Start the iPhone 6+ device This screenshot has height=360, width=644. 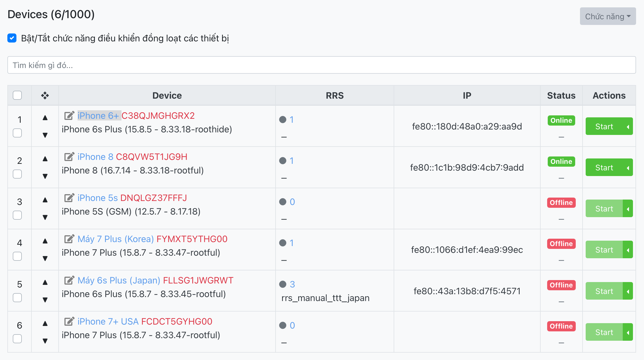(x=604, y=126)
